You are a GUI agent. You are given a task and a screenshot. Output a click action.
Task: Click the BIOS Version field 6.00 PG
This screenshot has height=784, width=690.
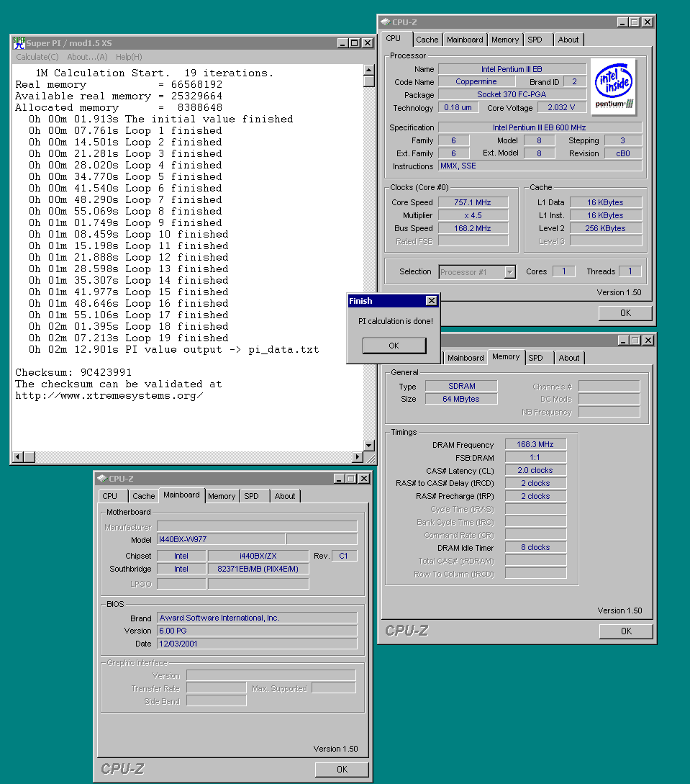coord(257,631)
